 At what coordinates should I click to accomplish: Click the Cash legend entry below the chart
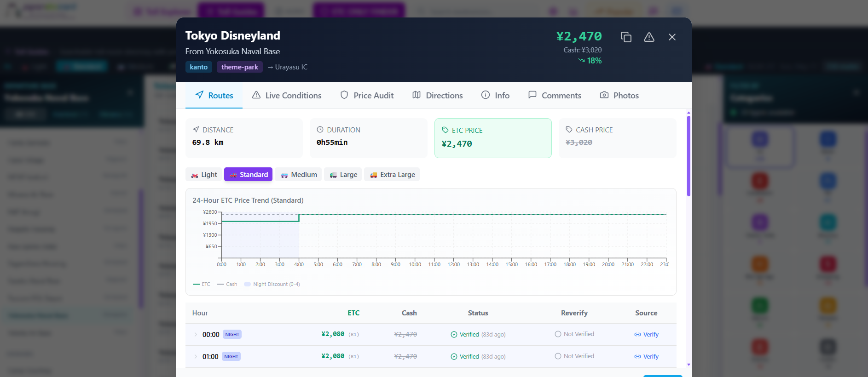(227, 284)
